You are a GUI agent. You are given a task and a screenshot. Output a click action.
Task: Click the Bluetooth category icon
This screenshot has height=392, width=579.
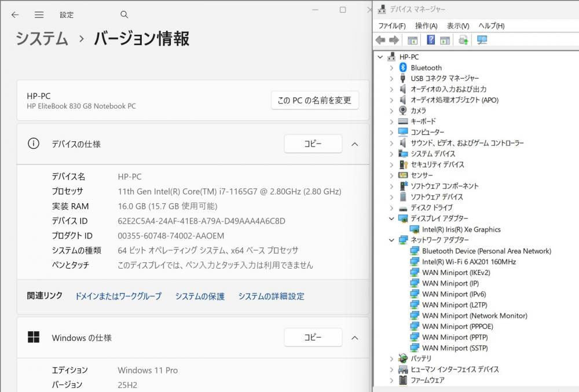(403, 68)
